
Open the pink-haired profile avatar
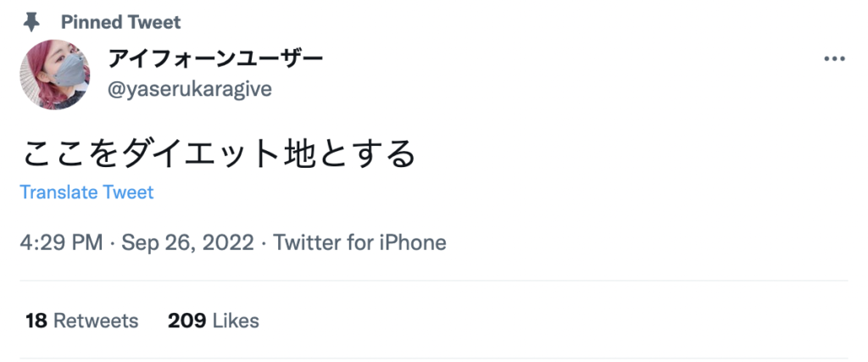click(x=55, y=75)
